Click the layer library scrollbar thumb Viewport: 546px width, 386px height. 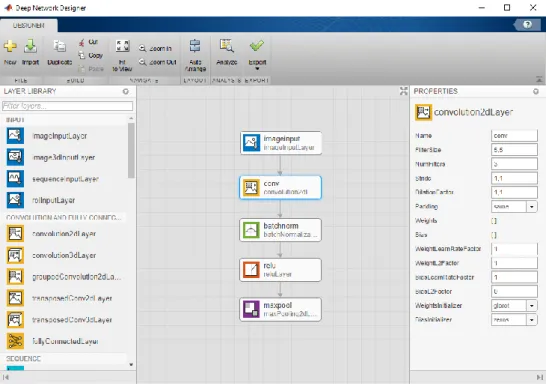coord(131,150)
